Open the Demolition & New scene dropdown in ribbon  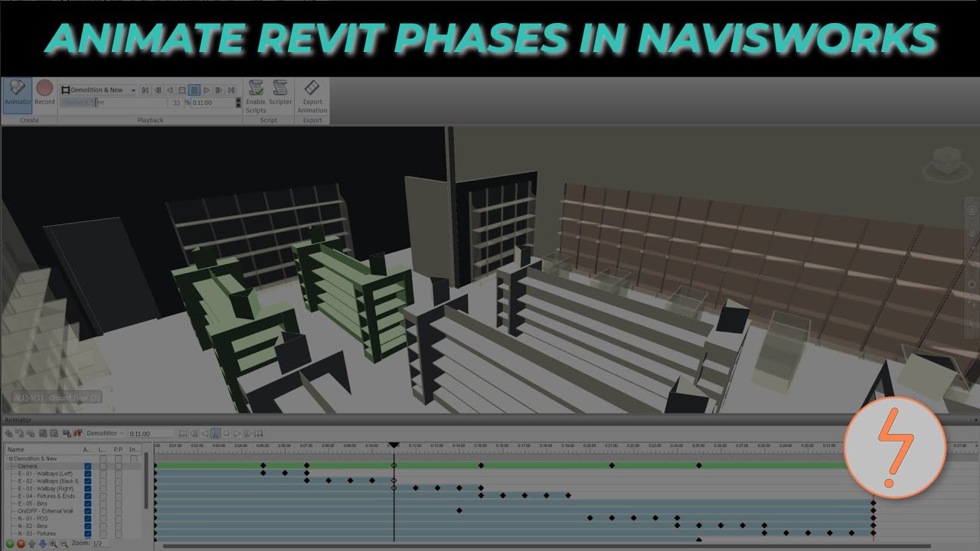pyautogui.click(x=98, y=90)
